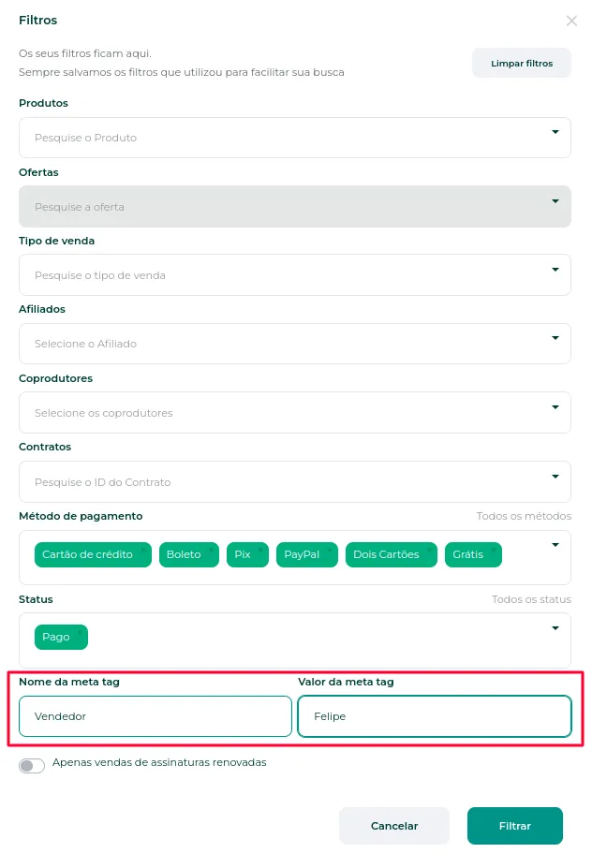This screenshot has width=592, height=868.
Task: Open the Ofertas search dropdown
Action: pyautogui.click(x=295, y=207)
